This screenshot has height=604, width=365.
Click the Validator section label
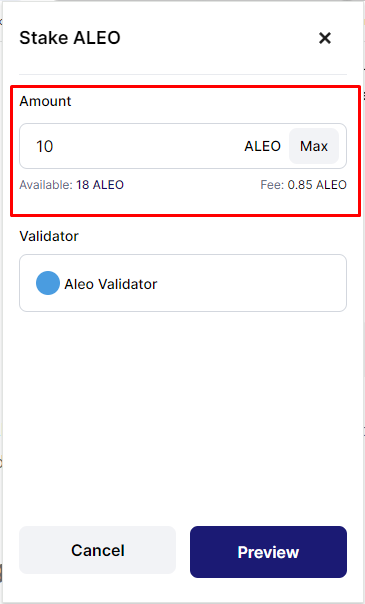pyautogui.click(x=49, y=236)
